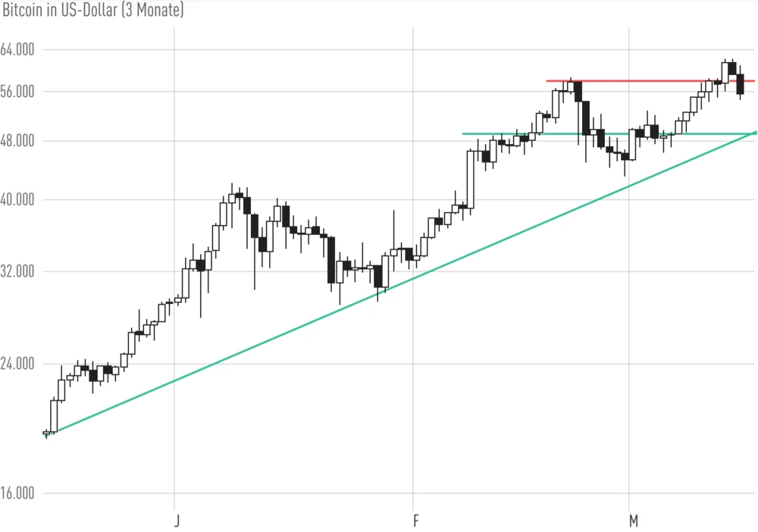Click the rightmost black candle on the chart
This screenshot has width=758, height=532.
click(740, 83)
